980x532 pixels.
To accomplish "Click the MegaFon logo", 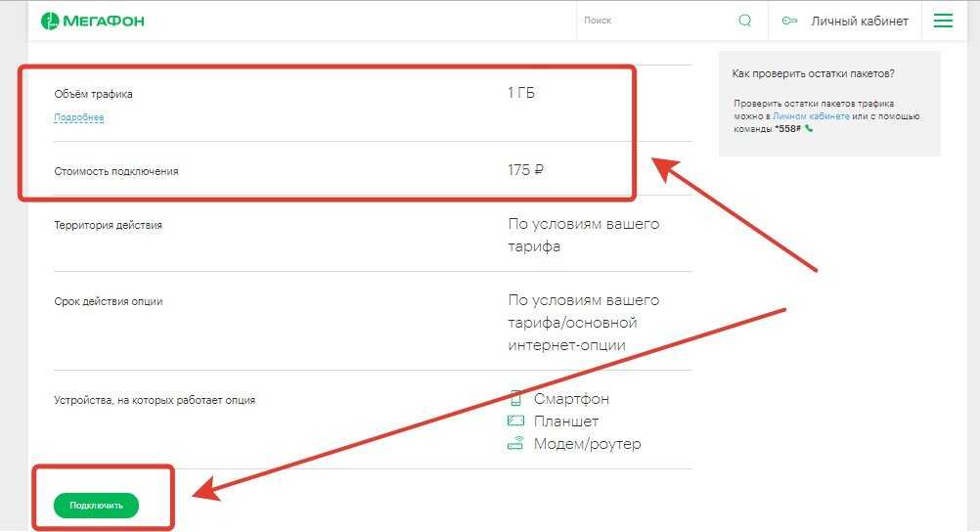I will (x=93, y=21).
